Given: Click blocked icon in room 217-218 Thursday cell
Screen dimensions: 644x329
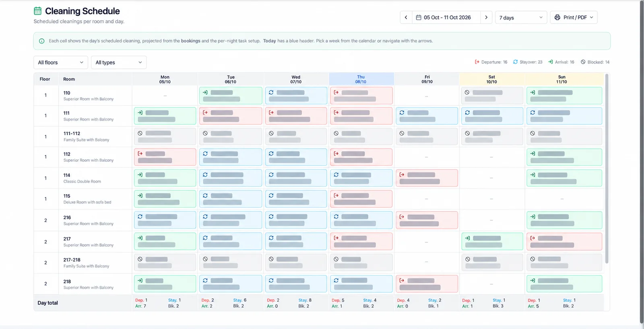Looking at the screenshot, I should [x=336, y=259].
